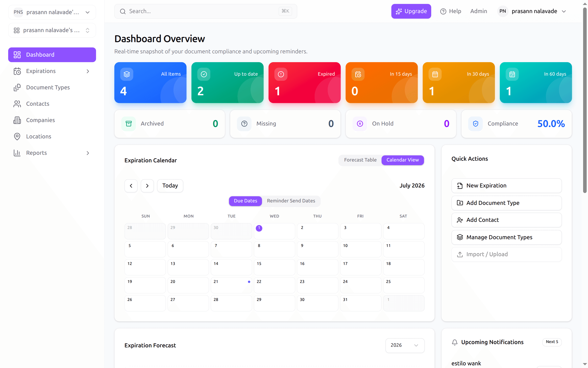588x368 pixels.
Task: Switch to Reminder Send Dates
Action: 291,201
